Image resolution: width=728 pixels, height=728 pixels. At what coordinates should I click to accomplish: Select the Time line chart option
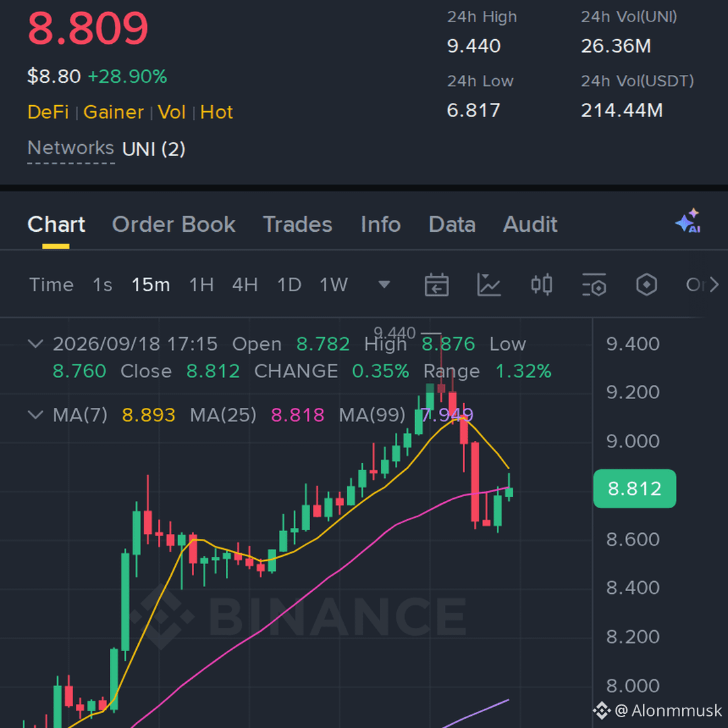51,284
